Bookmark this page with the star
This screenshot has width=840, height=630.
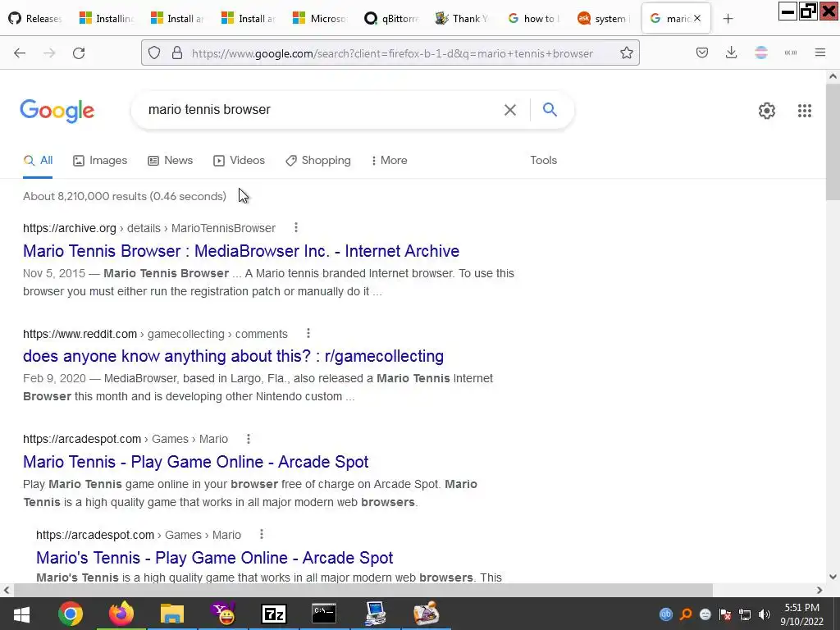626,53
